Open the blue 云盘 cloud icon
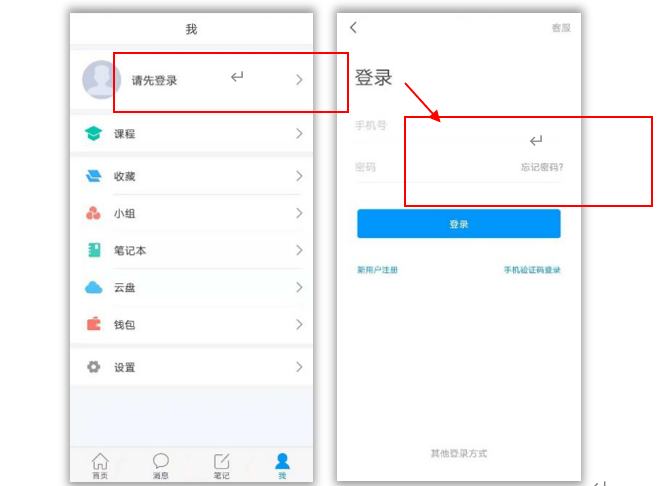The image size is (661, 486). [x=94, y=287]
